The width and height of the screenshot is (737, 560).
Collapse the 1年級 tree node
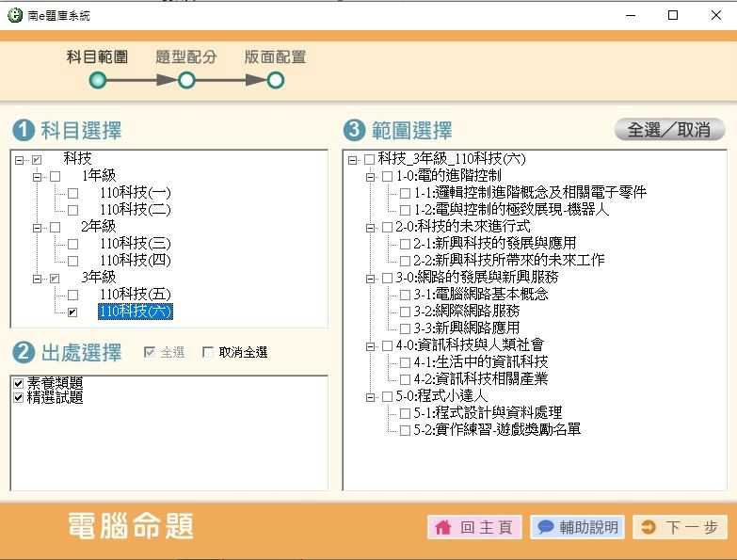pos(37,177)
